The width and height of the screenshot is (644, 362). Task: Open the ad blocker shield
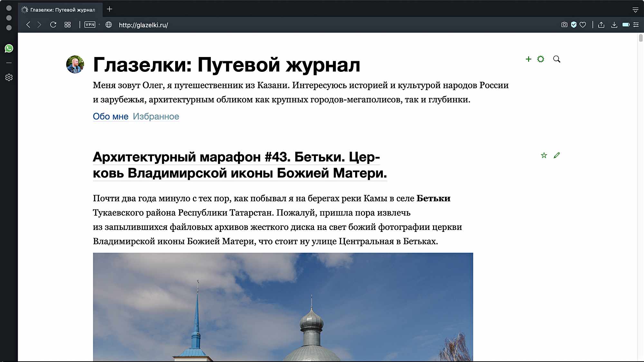[x=573, y=25]
